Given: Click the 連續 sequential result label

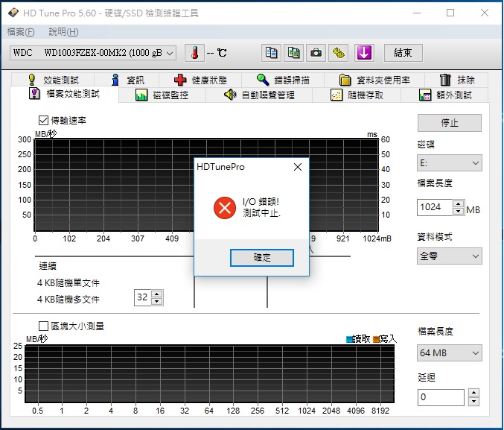Looking at the screenshot, I should 48,266.
